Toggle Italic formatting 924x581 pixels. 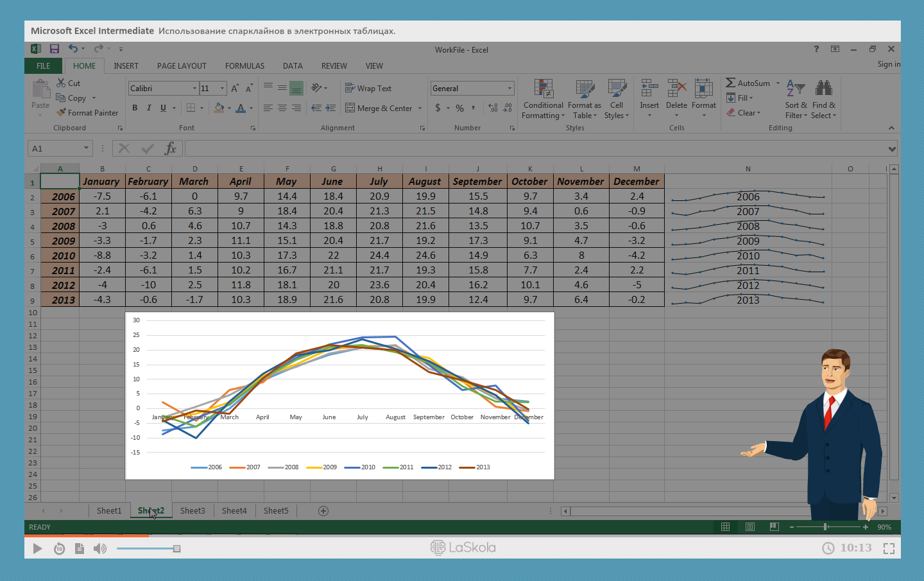[149, 108]
